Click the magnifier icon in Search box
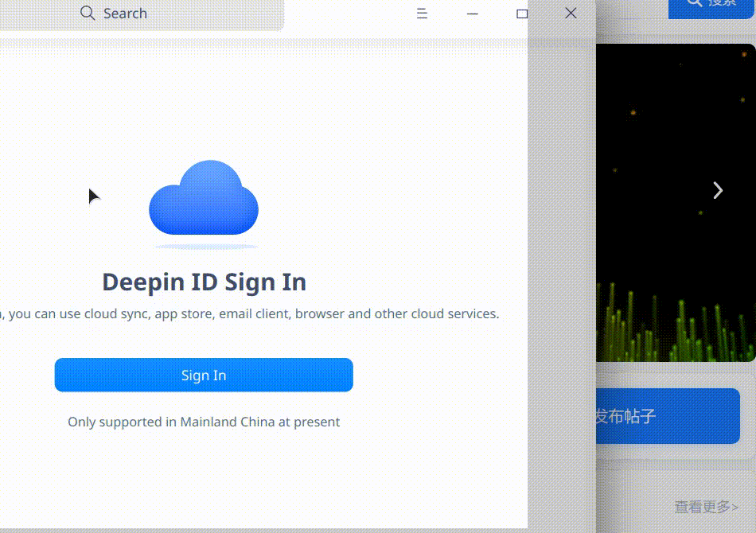The width and height of the screenshot is (756, 533). click(88, 13)
